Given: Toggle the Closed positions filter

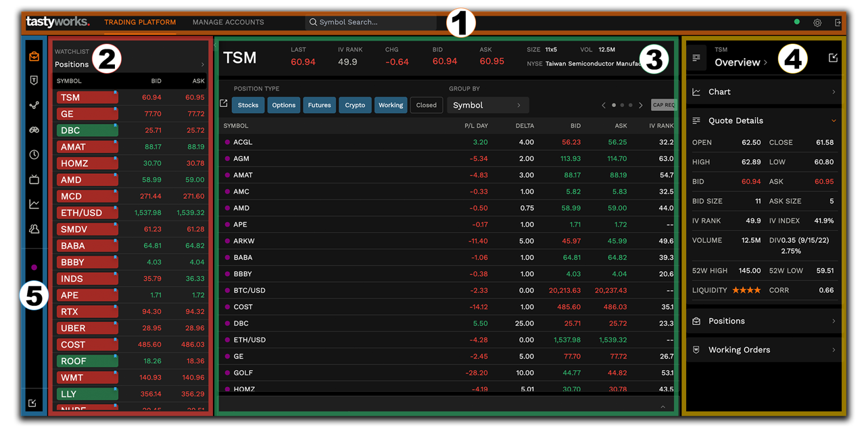Looking at the screenshot, I should tap(427, 105).
